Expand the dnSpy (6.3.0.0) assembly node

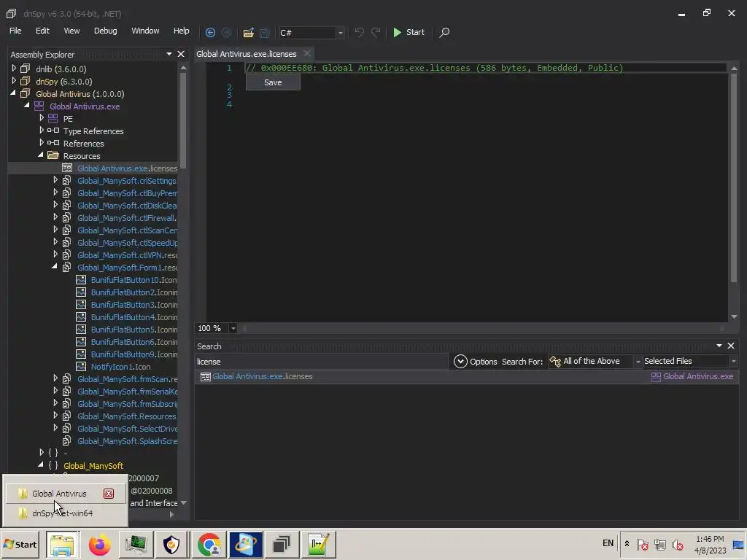[x=14, y=81]
